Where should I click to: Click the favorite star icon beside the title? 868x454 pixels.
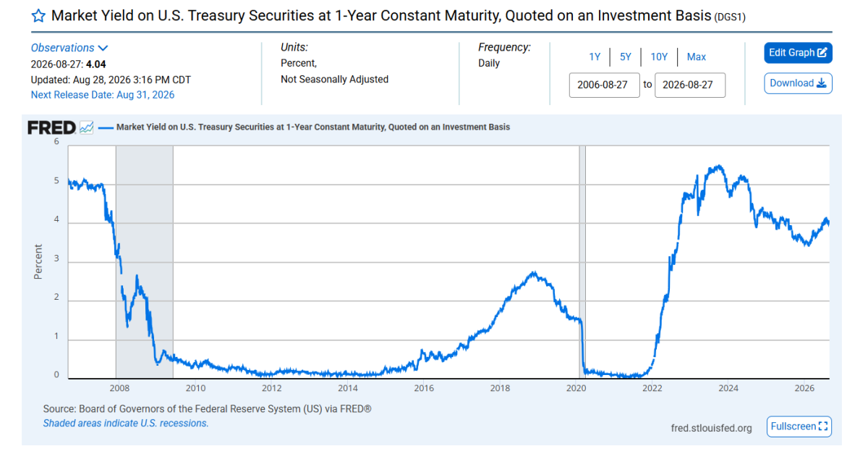coord(38,16)
